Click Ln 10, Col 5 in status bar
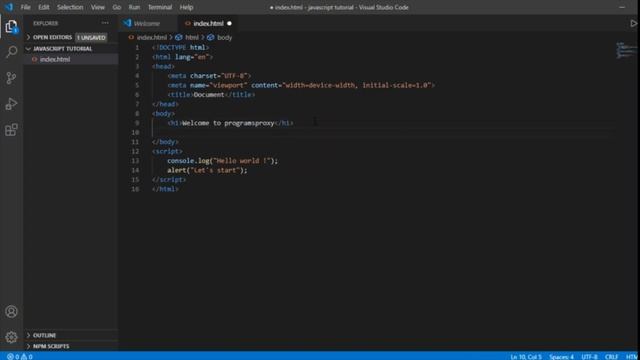This screenshot has height=360, width=640. pyautogui.click(x=526, y=357)
